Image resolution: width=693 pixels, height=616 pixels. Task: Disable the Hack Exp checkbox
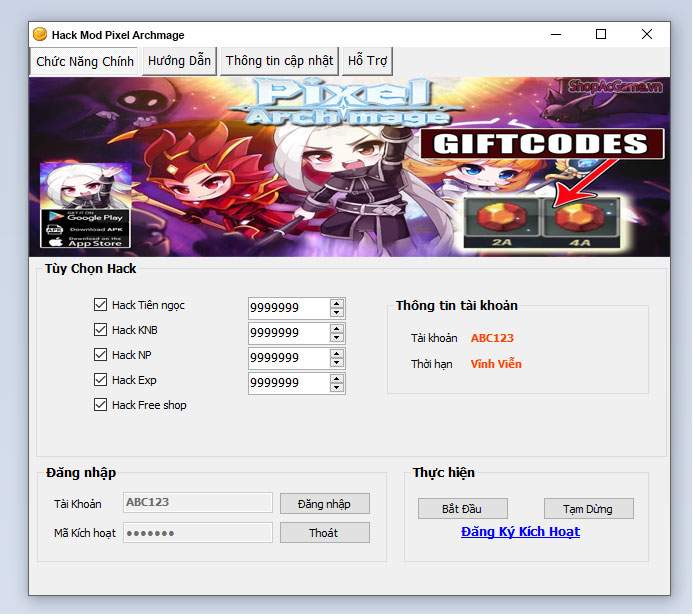[x=100, y=380]
